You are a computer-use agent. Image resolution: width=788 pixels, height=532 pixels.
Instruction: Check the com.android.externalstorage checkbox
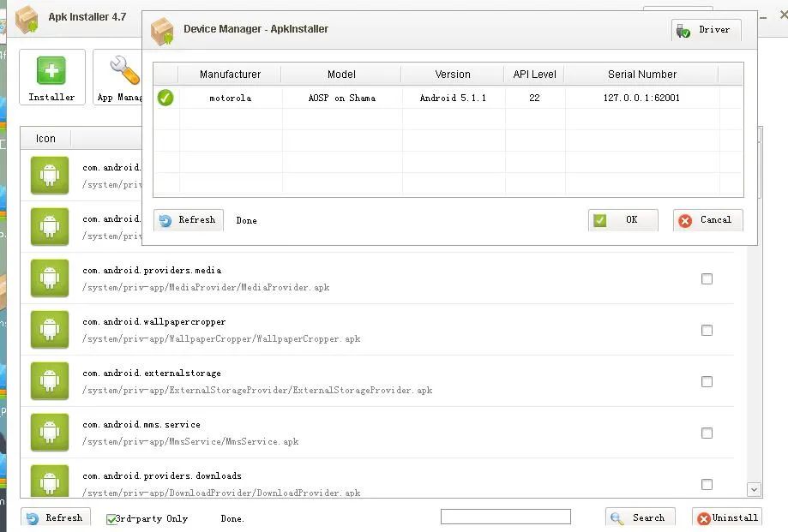pyautogui.click(x=707, y=381)
